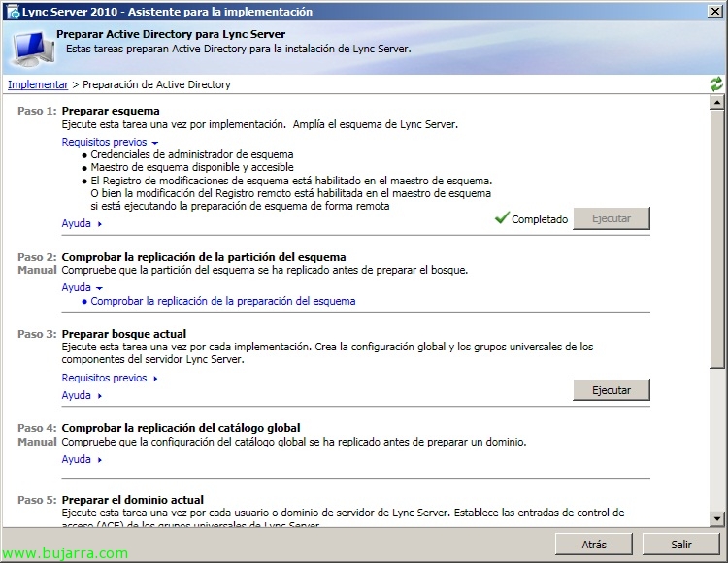Expand Ayuda under Paso 4
Screen dimensions: 728x563
coord(82,459)
